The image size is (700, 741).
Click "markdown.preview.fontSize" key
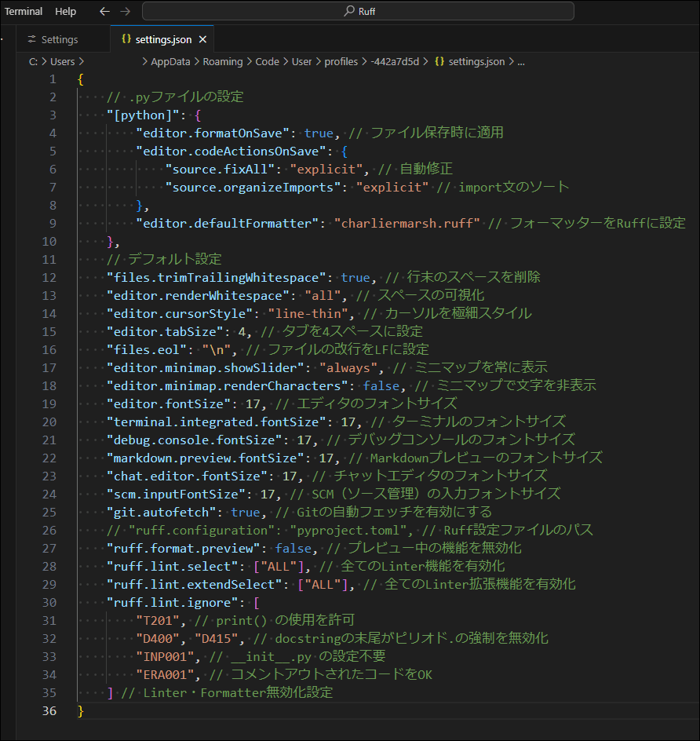206,458
